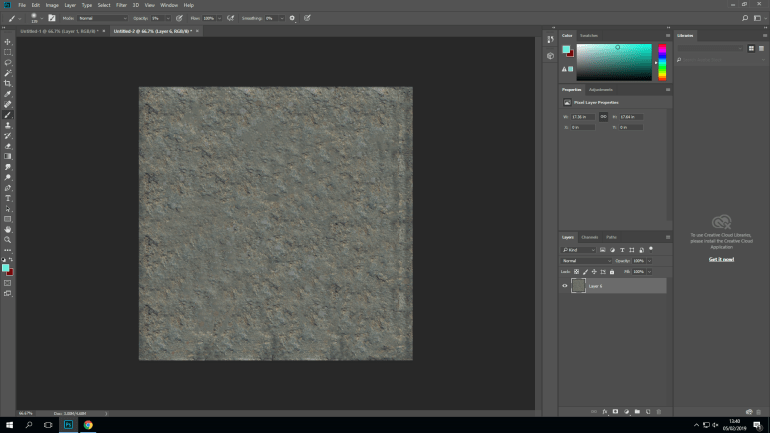Click the foreground color swatch in toolbar

pos(5,268)
